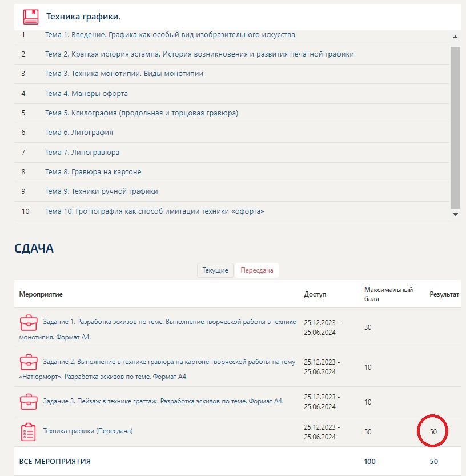Click the briefcase icon for Задание 3

[x=29, y=402]
